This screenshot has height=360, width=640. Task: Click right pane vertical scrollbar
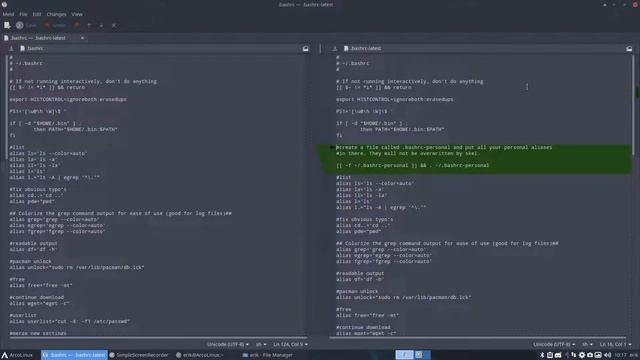point(633,105)
